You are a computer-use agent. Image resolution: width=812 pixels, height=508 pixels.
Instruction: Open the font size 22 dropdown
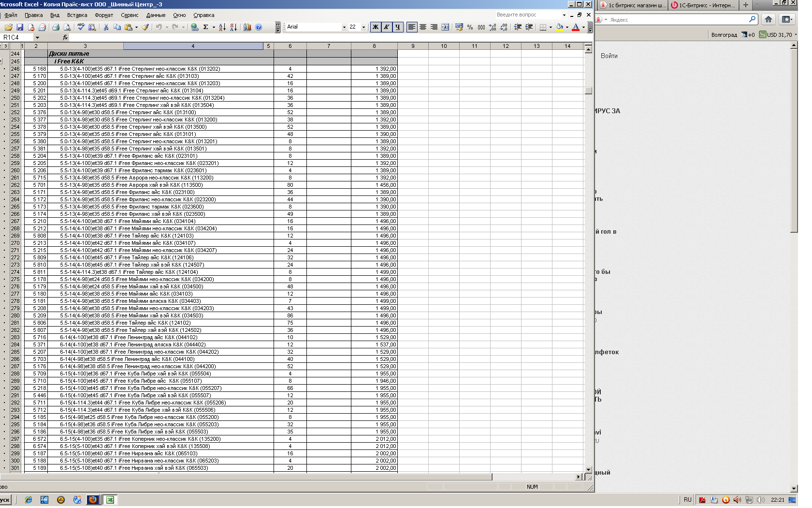(363, 27)
